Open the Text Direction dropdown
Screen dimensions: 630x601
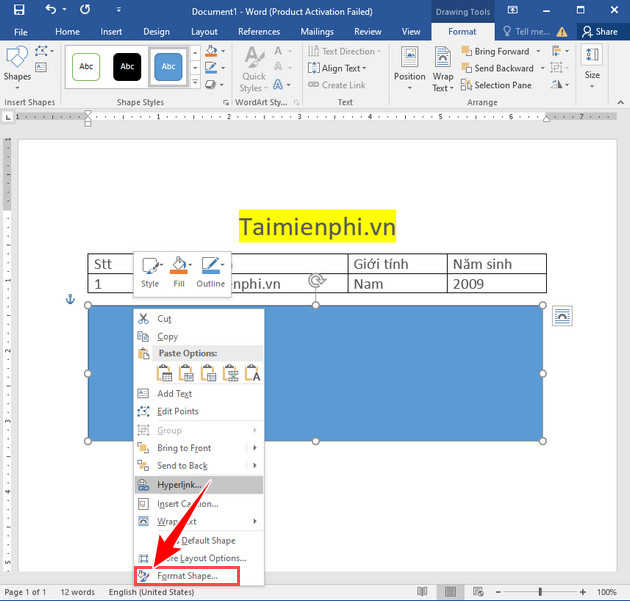coord(344,51)
